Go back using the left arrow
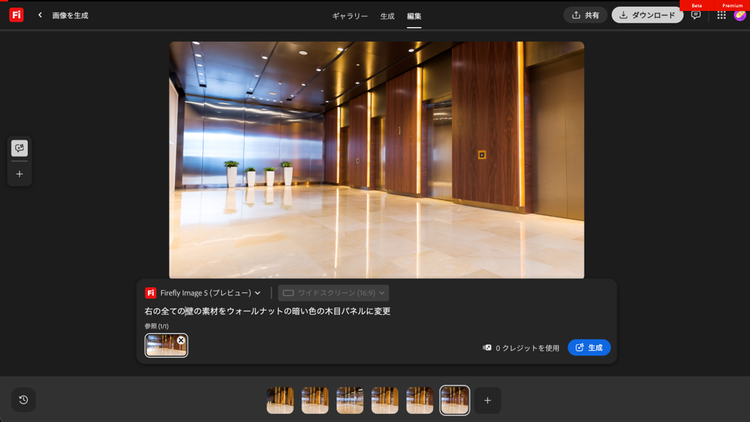This screenshot has width=750, height=422. tap(40, 15)
